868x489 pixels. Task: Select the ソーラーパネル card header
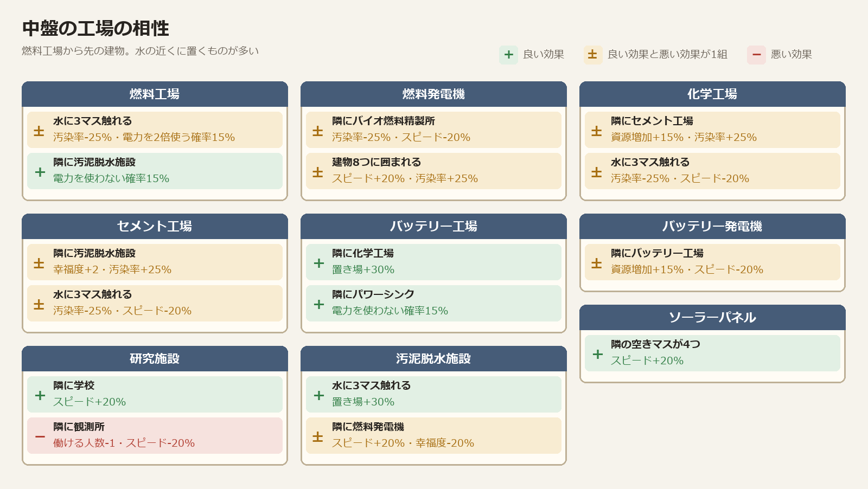click(712, 317)
